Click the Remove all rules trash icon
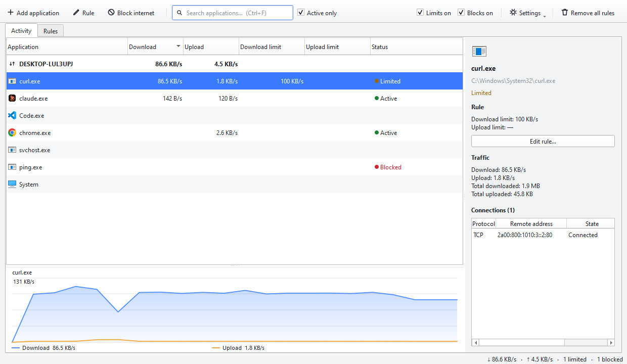The height and width of the screenshot is (364, 627). (565, 13)
